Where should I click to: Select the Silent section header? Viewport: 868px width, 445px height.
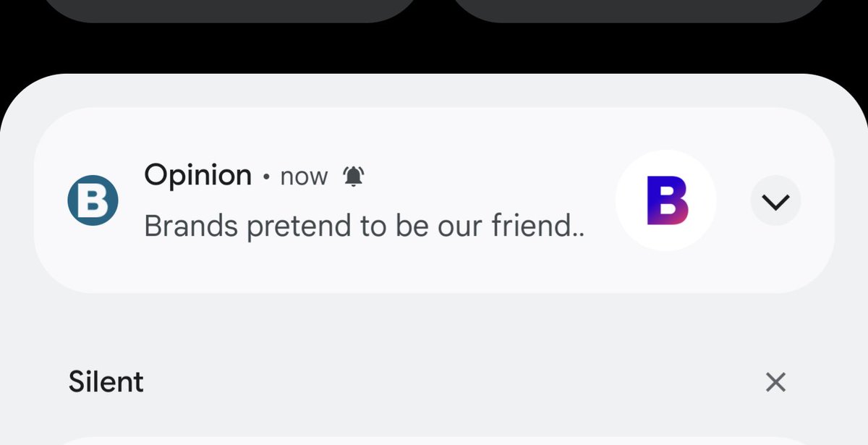106,382
